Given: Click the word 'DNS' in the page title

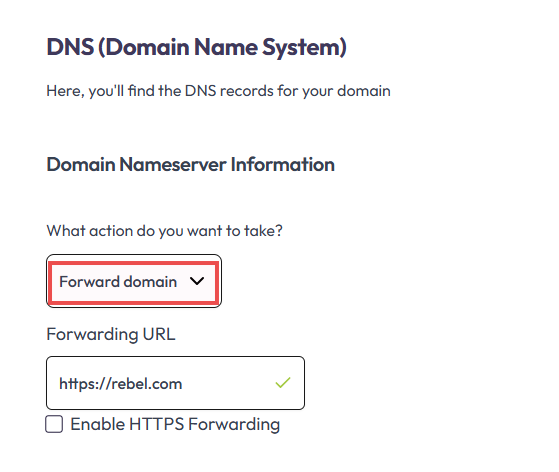Looking at the screenshot, I should point(70,47).
